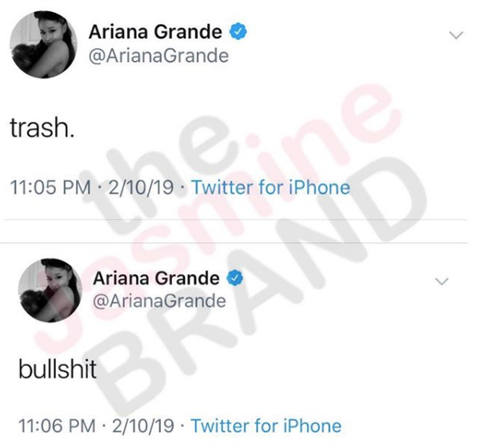Select the 'trash.' tweet text
The width and height of the screenshot is (483, 448).
pyautogui.click(x=42, y=128)
